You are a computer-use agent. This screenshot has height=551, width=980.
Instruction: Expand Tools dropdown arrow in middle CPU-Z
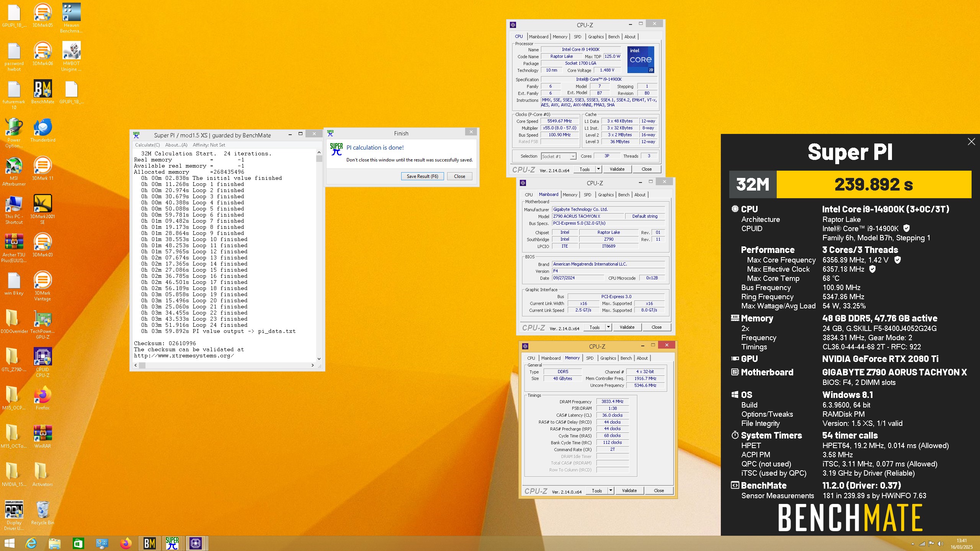[608, 327]
